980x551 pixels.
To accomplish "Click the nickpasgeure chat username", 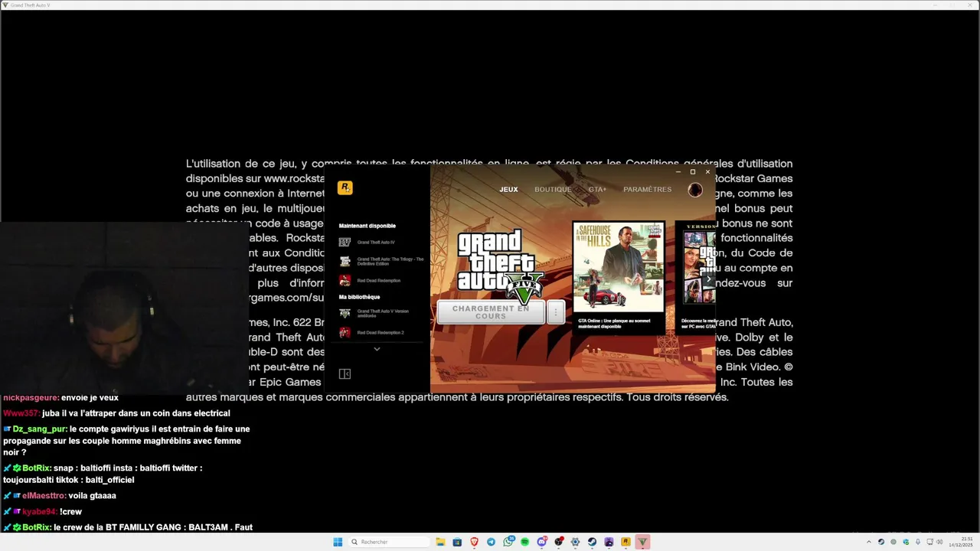I will (x=31, y=398).
